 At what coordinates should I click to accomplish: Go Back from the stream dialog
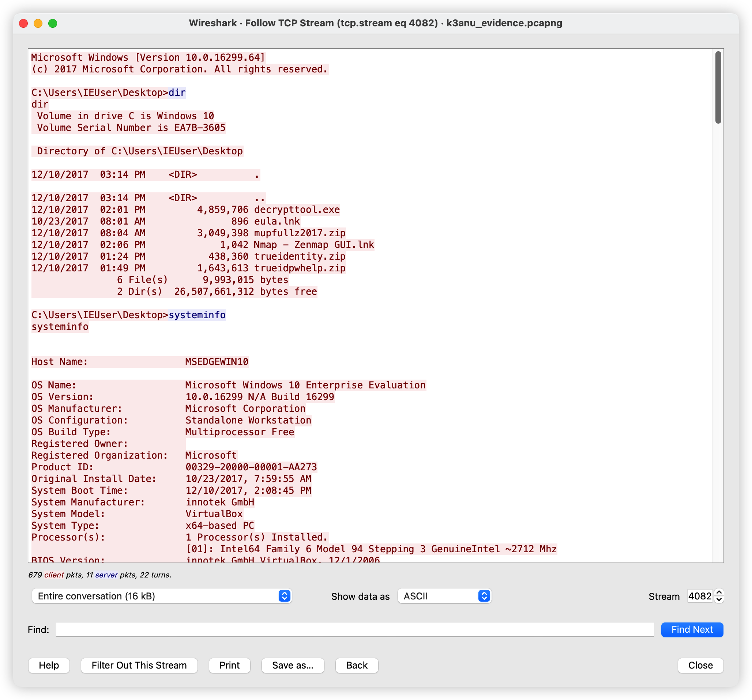click(357, 665)
